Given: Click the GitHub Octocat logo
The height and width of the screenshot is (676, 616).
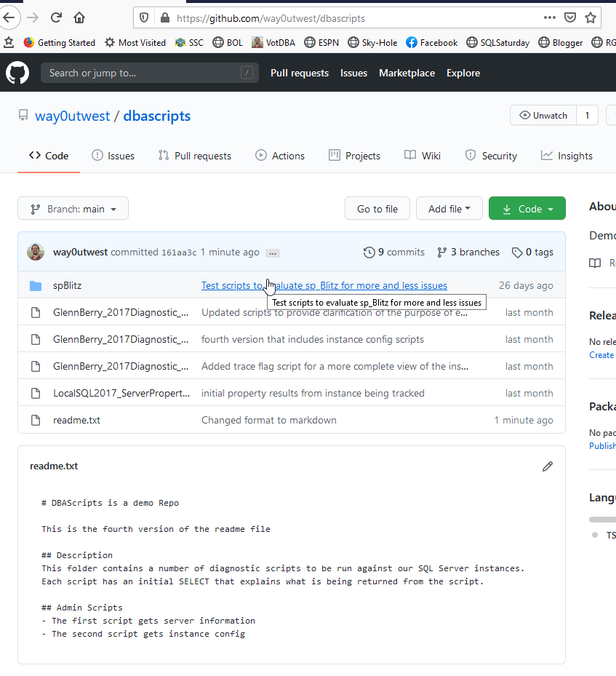Looking at the screenshot, I should click(17, 73).
